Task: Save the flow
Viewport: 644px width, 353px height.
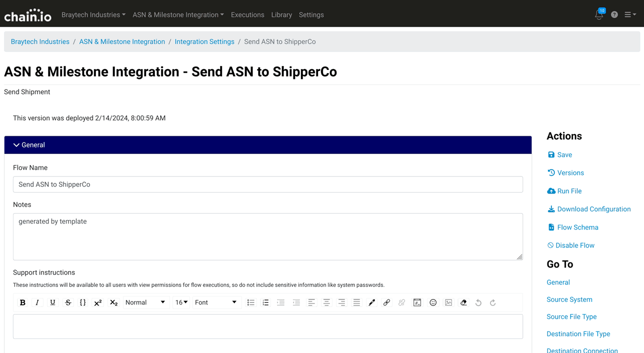Action: pyautogui.click(x=560, y=155)
